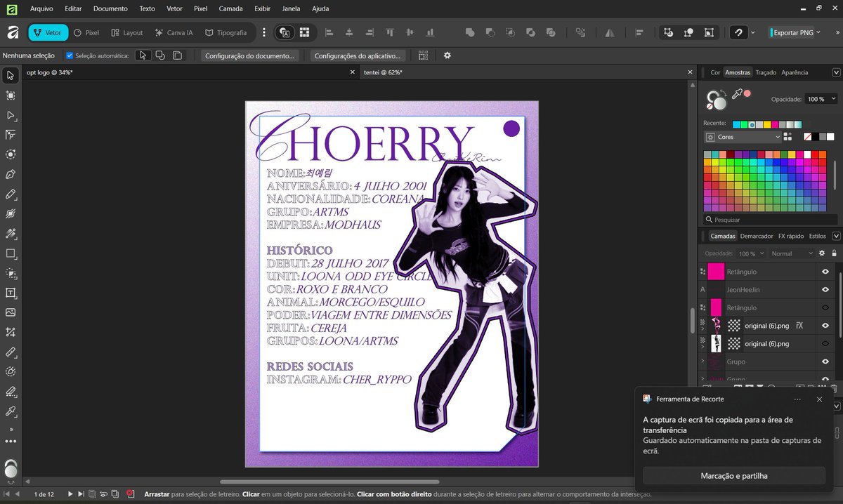The width and height of the screenshot is (843, 504).
Task: Toggle the pixel grid view button
Action: click(304, 32)
